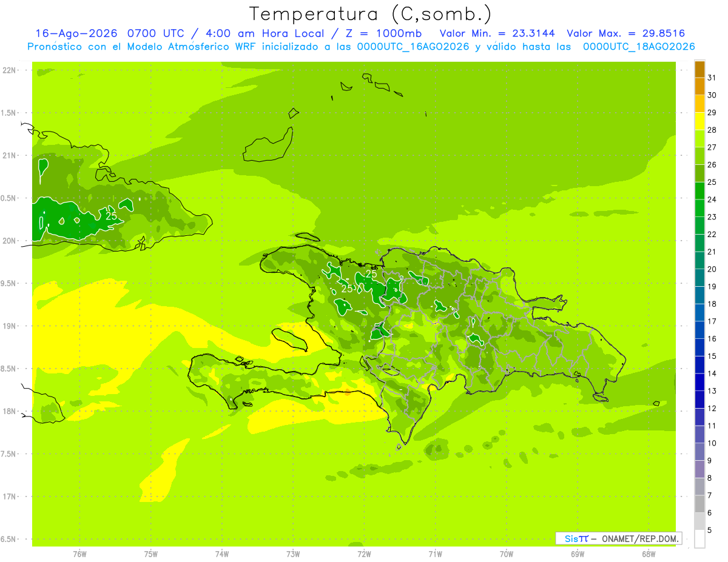Click the 68W longitude axis label
The width and height of the screenshot is (728, 562).
pos(649,554)
